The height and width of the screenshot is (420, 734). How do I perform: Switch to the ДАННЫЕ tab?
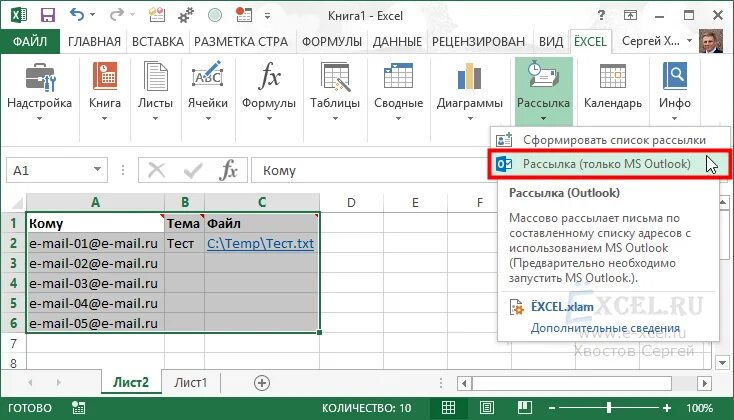click(x=397, y=42)
